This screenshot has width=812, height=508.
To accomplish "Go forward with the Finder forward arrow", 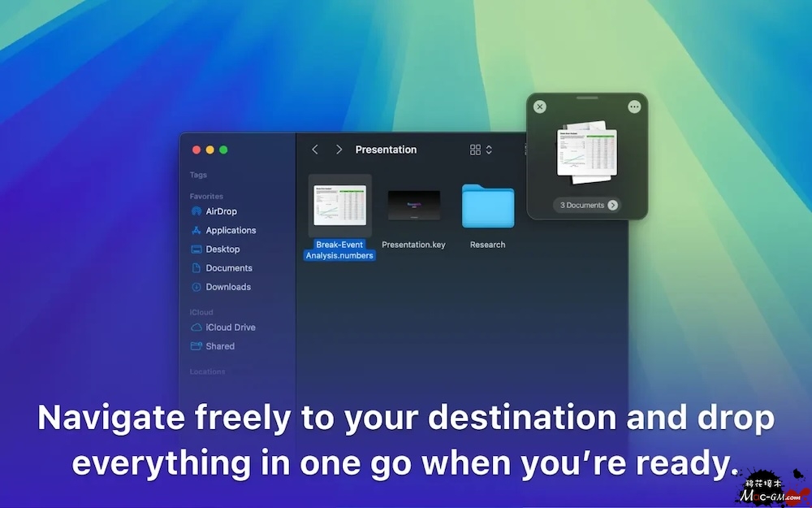I will [339, 150].
